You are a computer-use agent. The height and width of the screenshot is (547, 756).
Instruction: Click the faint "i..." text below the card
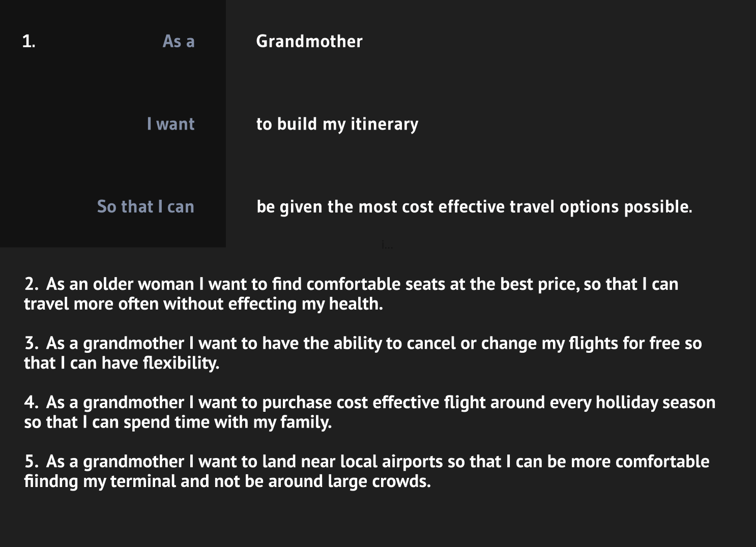(387, 245)
